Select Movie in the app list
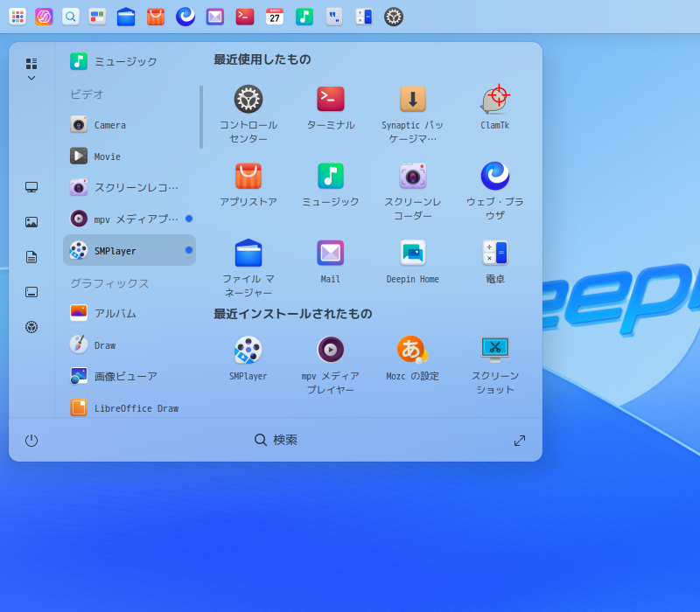 point(129,156)
